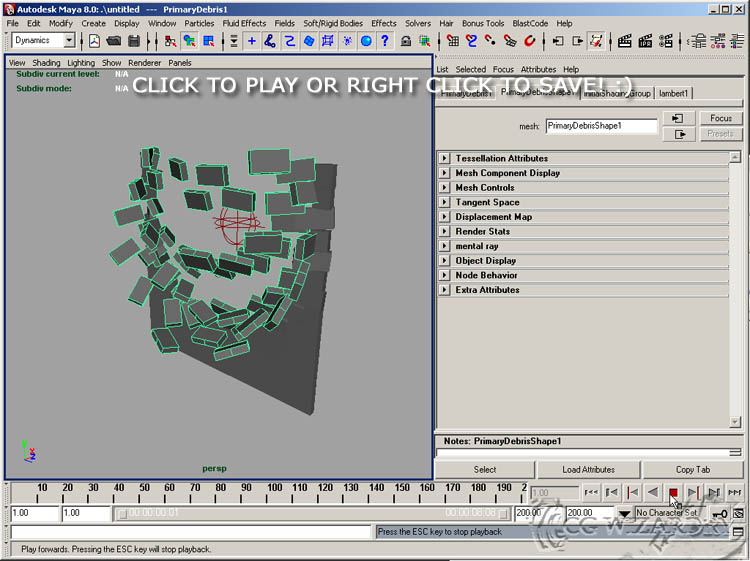The height and width of the screenshot is (561, 750).
Task: Click the Open Scene folder icon
Action: tap(113, 41)
